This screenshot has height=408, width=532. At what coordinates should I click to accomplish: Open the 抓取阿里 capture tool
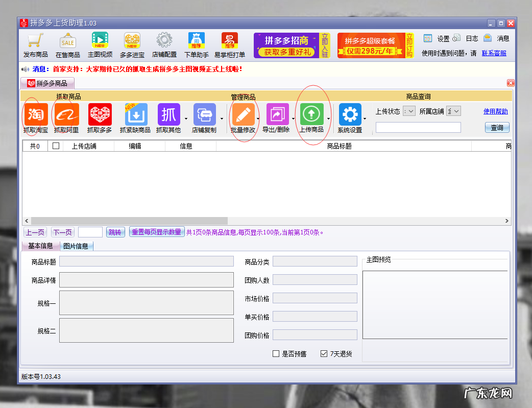coord(66,115)
